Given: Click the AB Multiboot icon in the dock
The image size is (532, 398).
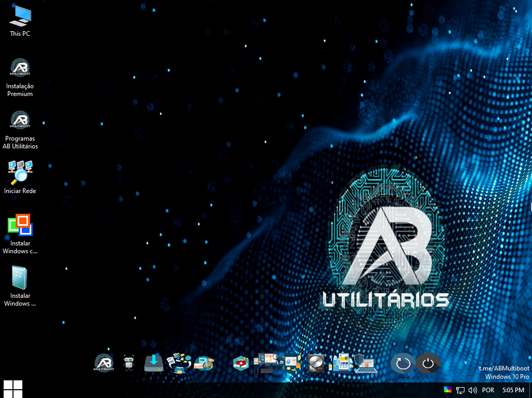Looking at the screenshot, I should (104, 363).
